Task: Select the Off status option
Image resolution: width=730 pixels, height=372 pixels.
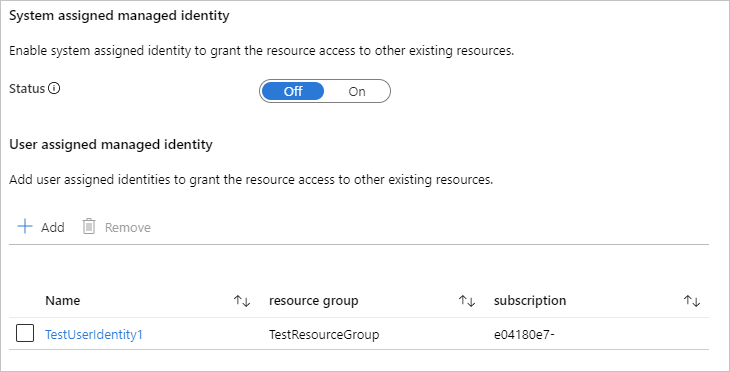Action: pyautogui.click(x=293, y=91)
